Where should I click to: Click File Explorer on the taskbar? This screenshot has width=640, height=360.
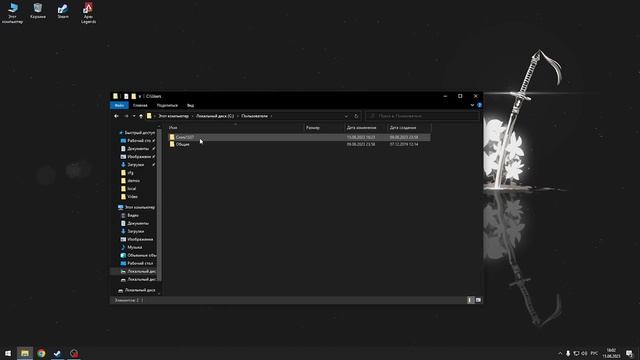(x=25, y=353)
